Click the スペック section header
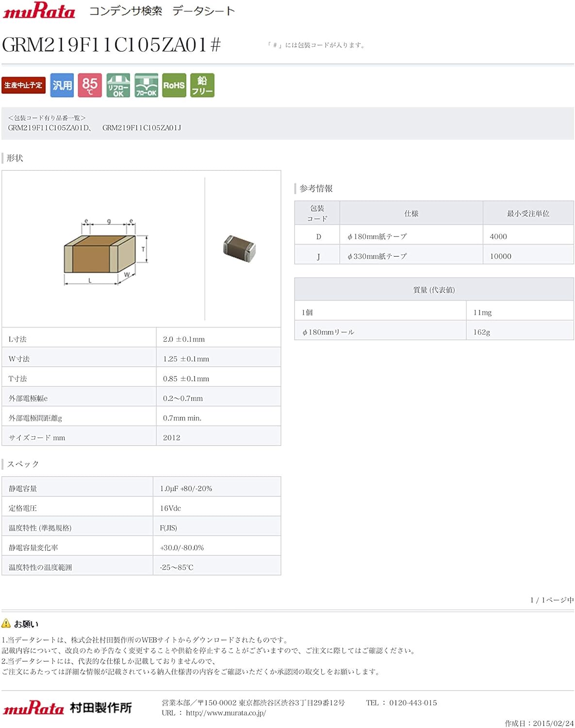This screenshot has height=728, width=575. pyautogui.click(x=23, y=464)
